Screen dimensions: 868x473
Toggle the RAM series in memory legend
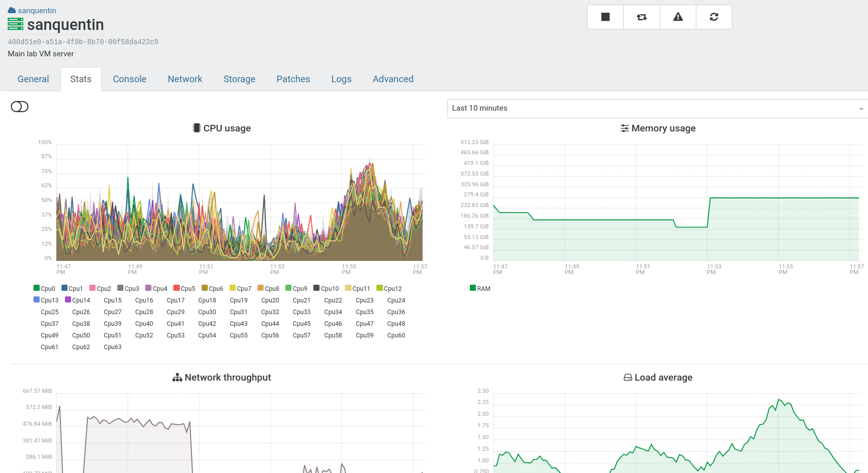(480, 288)
